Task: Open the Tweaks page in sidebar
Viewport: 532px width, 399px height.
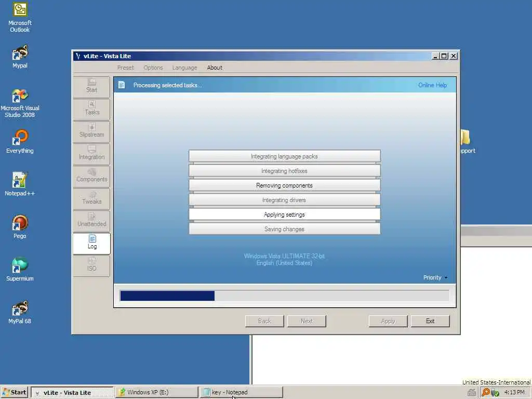Action: [91, 198]
